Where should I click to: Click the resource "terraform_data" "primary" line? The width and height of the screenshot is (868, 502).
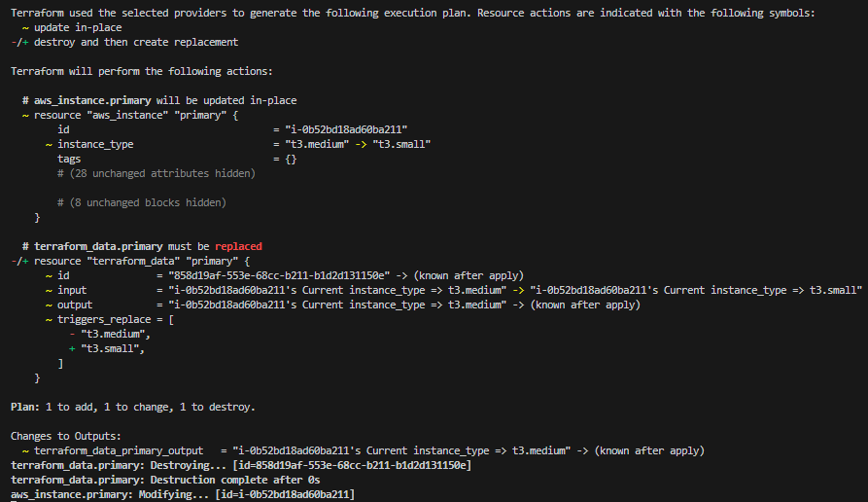tap(130, 261)
